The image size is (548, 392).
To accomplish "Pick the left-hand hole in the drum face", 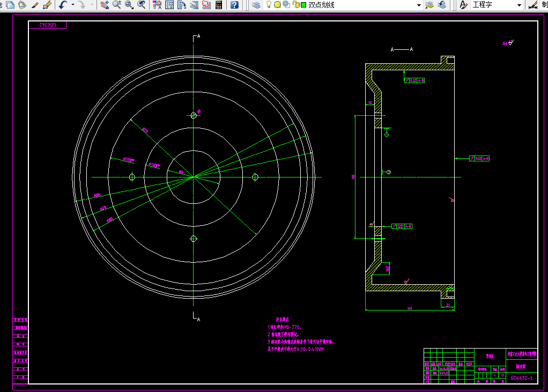I will coord(132,177).
